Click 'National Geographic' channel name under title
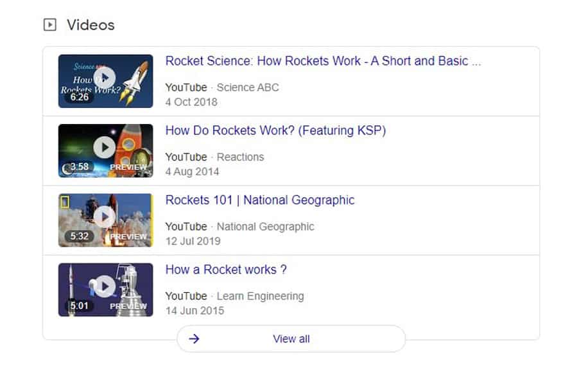 click(266, 227)
